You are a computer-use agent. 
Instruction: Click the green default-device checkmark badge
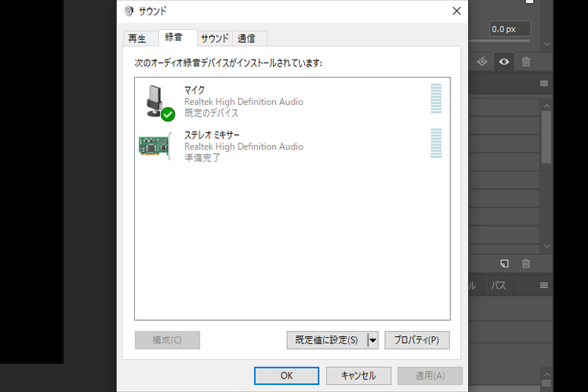[168, 114]
